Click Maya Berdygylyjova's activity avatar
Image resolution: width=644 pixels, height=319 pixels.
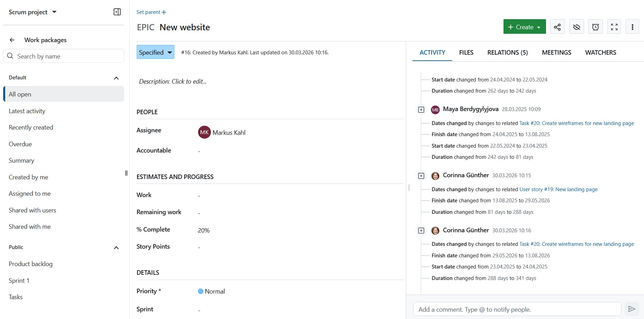pyautogui.click(x=435, y=109)
